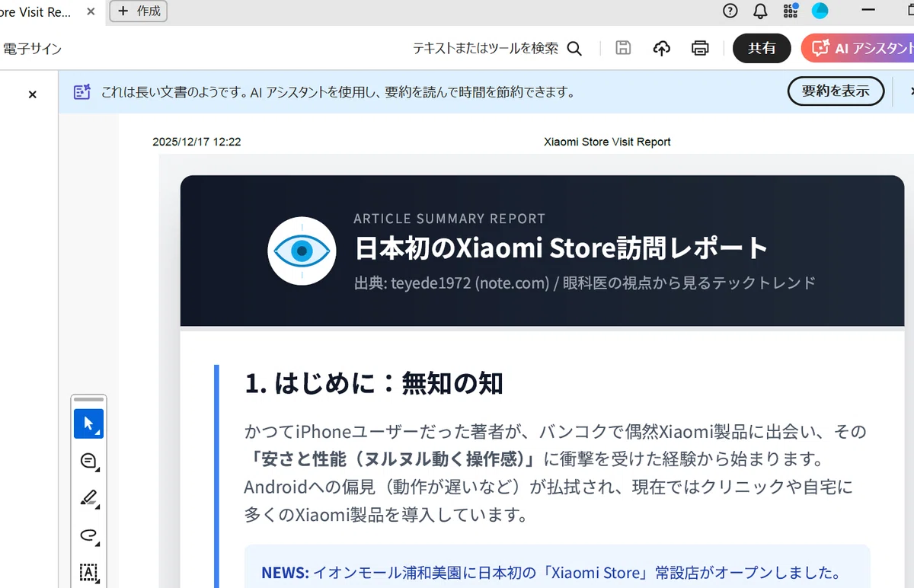Click the ARTICLE SUMMARY REPORT label
Screen dimensions: 914x588
coord(449,219)
